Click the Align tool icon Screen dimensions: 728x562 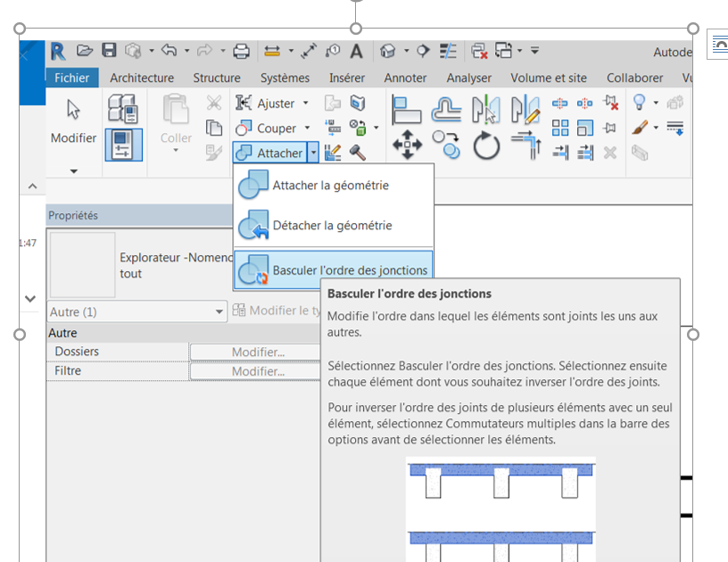tap(407, 108)
